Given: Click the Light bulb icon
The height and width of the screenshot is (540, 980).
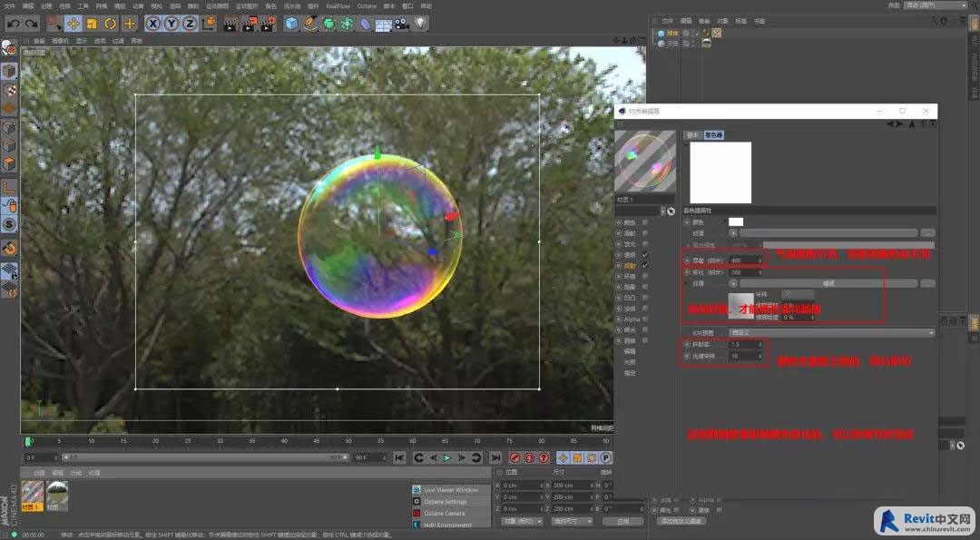Looking at the screenshot, I should pos(421,24).
